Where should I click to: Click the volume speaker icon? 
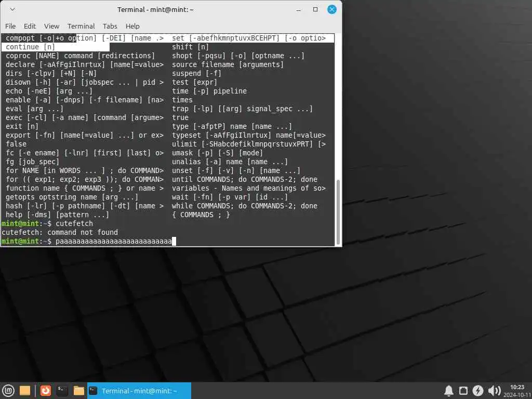[495, 391]
